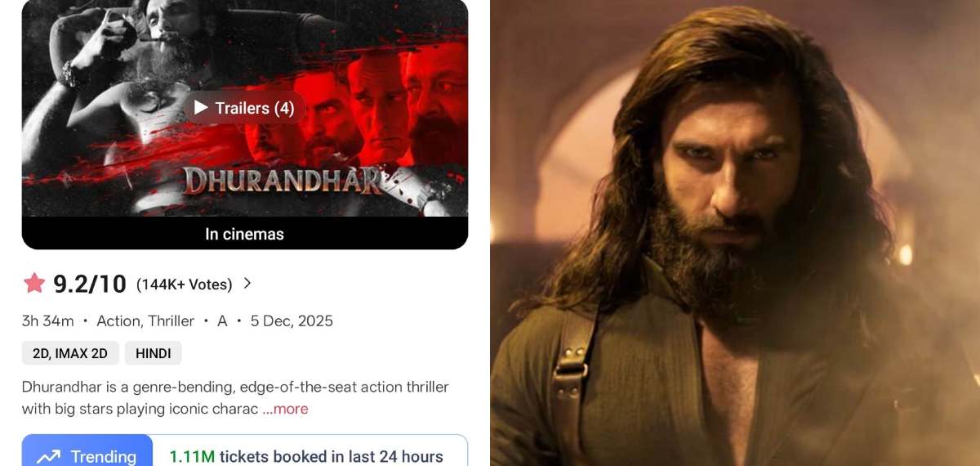Tap the Action, Thriller genre text
The image size is (980, 466).
[145, 321]
